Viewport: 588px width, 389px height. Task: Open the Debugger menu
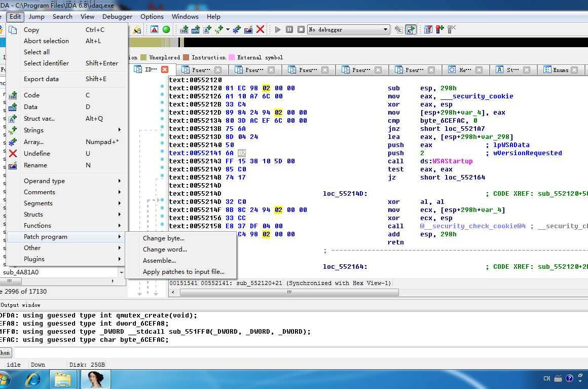117,17
